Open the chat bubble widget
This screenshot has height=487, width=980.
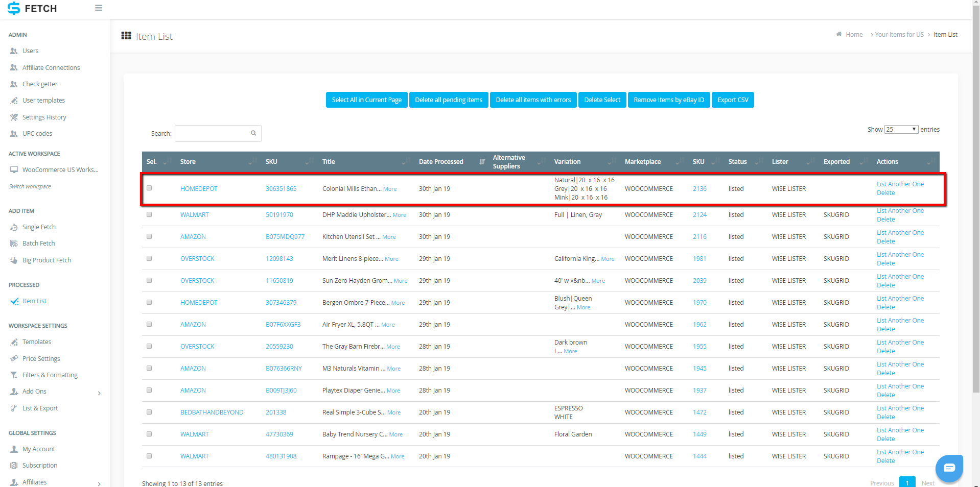[949, 468]
